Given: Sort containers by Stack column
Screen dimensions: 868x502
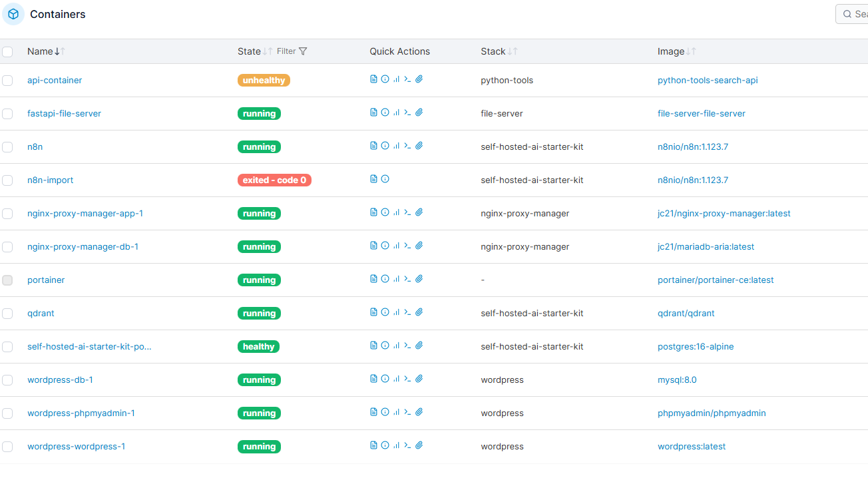Looking at the screenshot, I should click(499, 51).
